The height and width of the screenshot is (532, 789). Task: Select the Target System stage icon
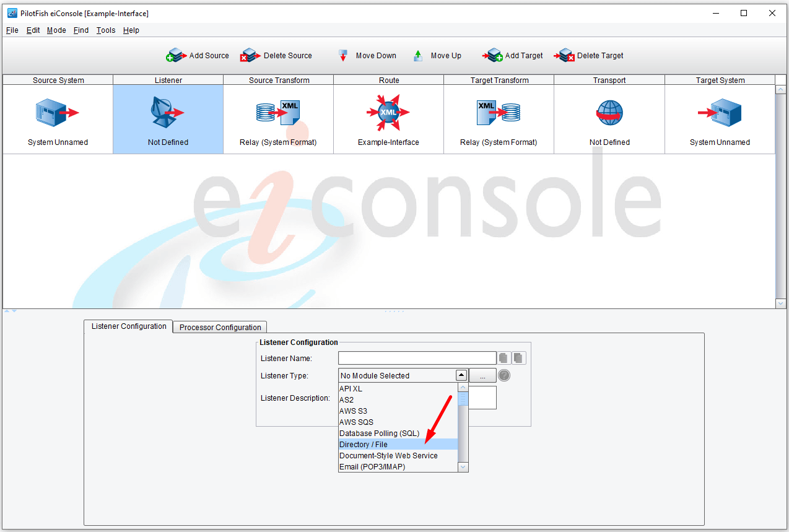(x=720, y=113)
